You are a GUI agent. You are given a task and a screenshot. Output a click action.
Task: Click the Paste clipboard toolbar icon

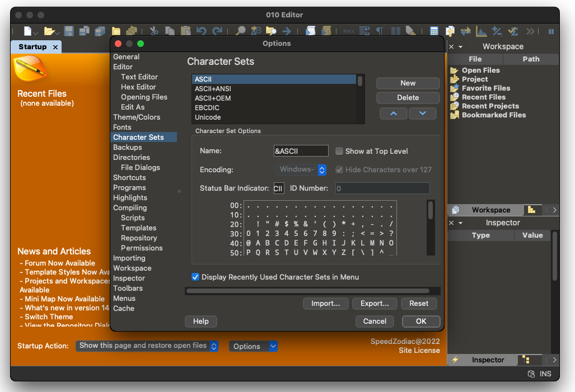click(185, 31)
